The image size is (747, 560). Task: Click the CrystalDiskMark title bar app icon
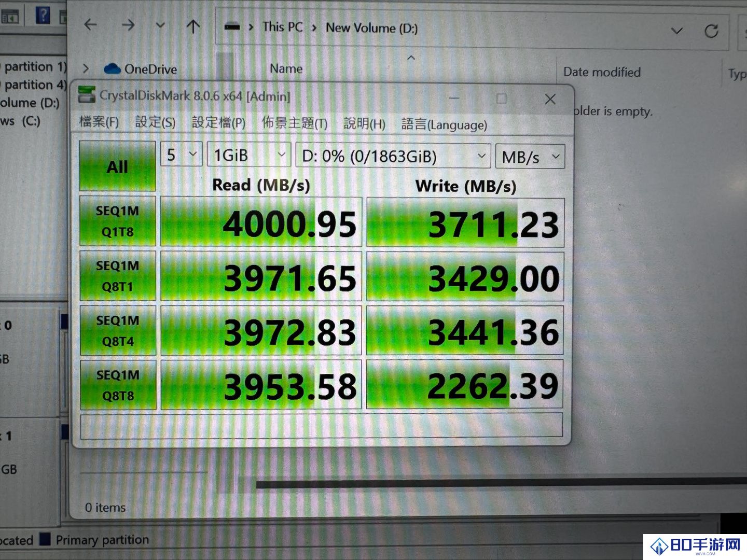pyautogui.click(x=87, y=94)
